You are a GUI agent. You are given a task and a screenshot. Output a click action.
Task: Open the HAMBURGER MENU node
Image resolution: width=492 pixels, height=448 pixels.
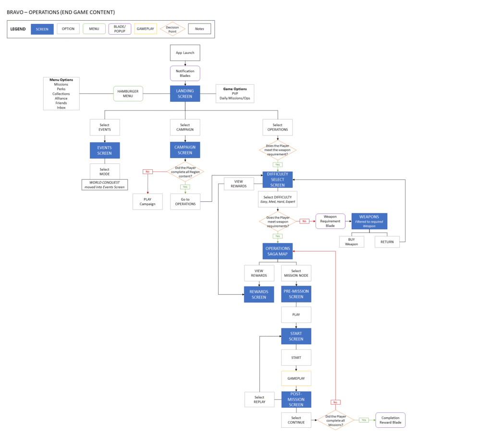[x=128, y=94]
